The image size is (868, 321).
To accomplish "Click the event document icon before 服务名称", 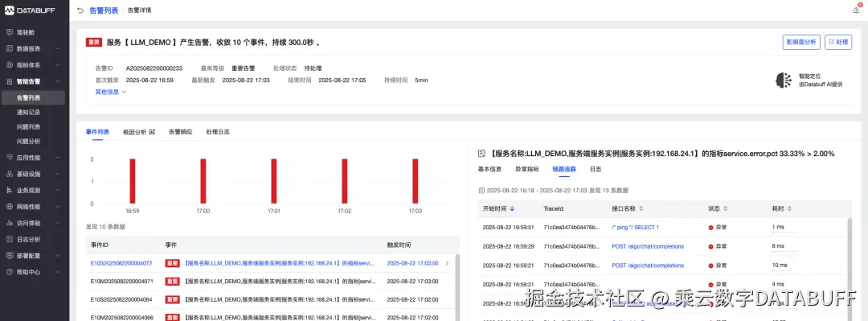I will click(481, 154).
